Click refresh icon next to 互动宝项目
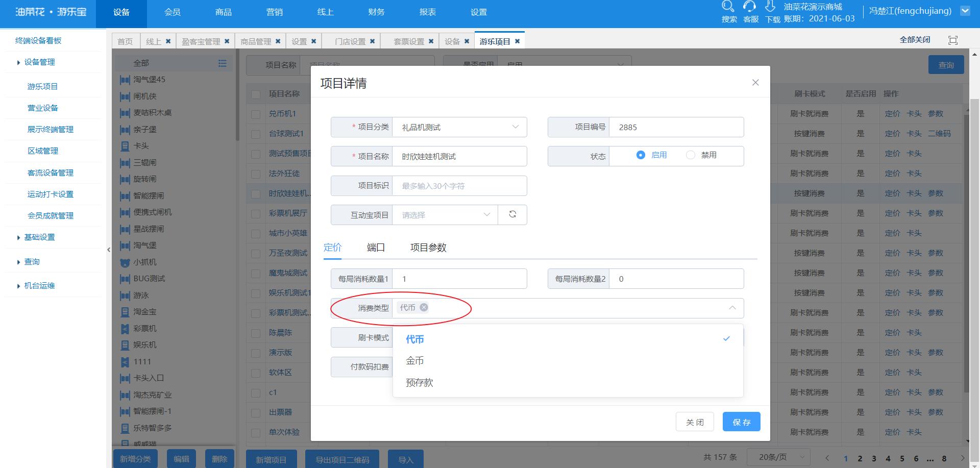The image size is (980, 468). (x=512, y=215)
